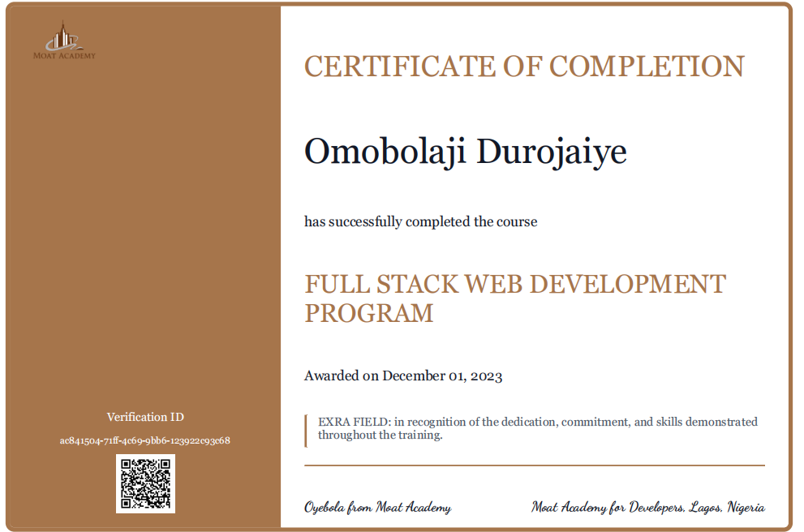Click the 'Verification ID' label

145,417
